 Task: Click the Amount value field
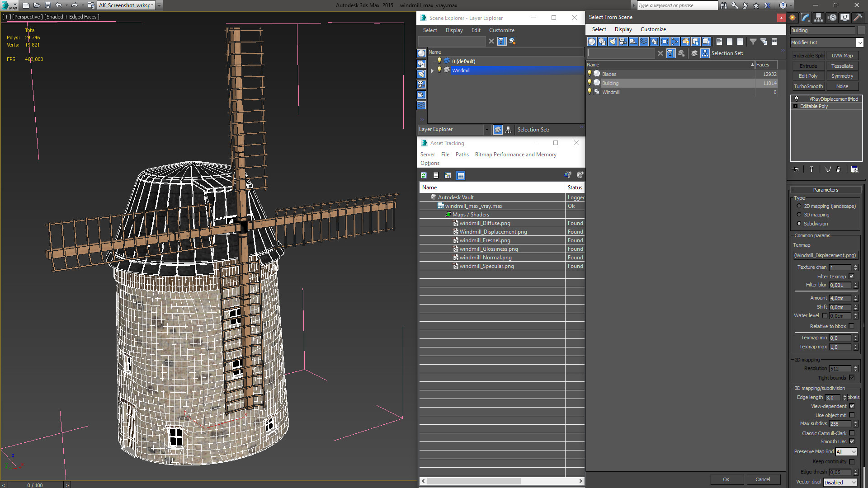tap(840, 298)
